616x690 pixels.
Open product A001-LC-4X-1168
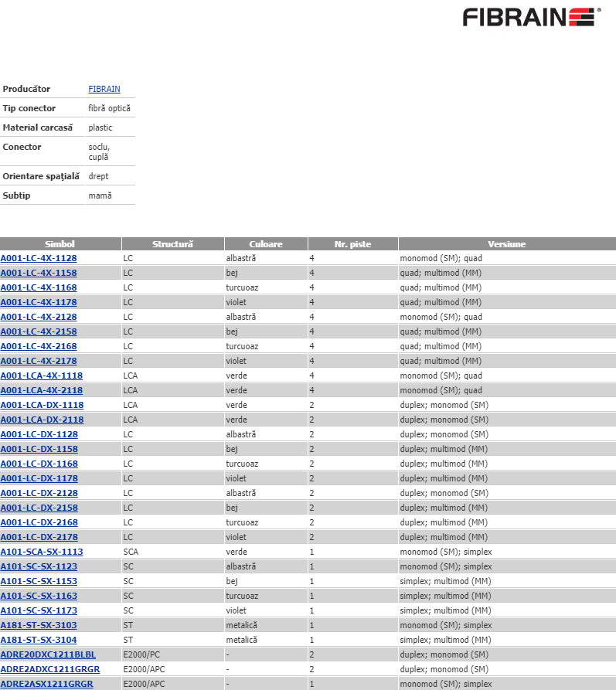[39, 287]
